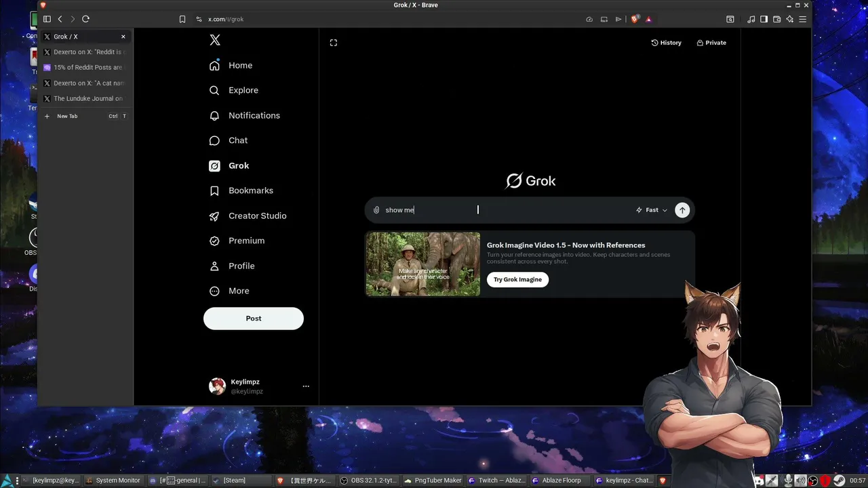Open Chat from the sidebar
Screen dimensions: 868x488
[229, 140]
